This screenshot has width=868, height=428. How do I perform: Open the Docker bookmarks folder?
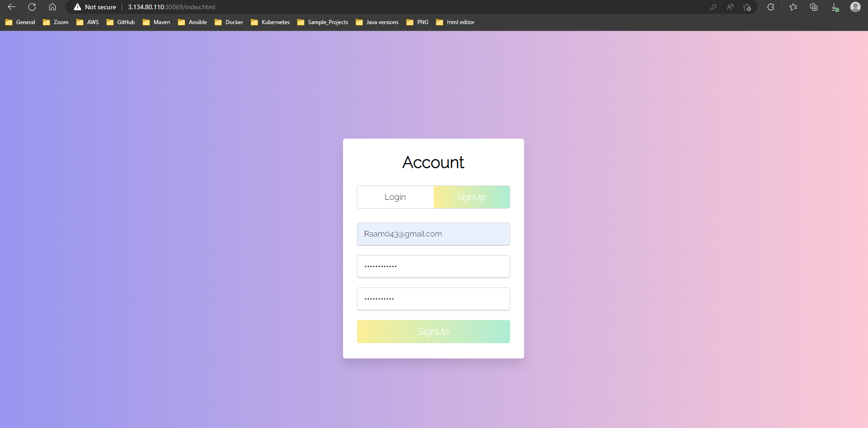coord(228,22)
